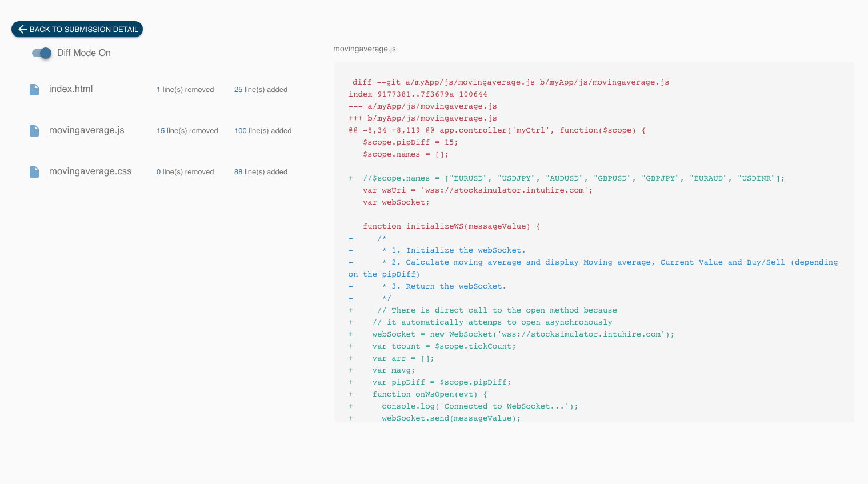
Task: Click '15 line(s) removed' for movingaverage.js
Action: click(x=187, y=131)
